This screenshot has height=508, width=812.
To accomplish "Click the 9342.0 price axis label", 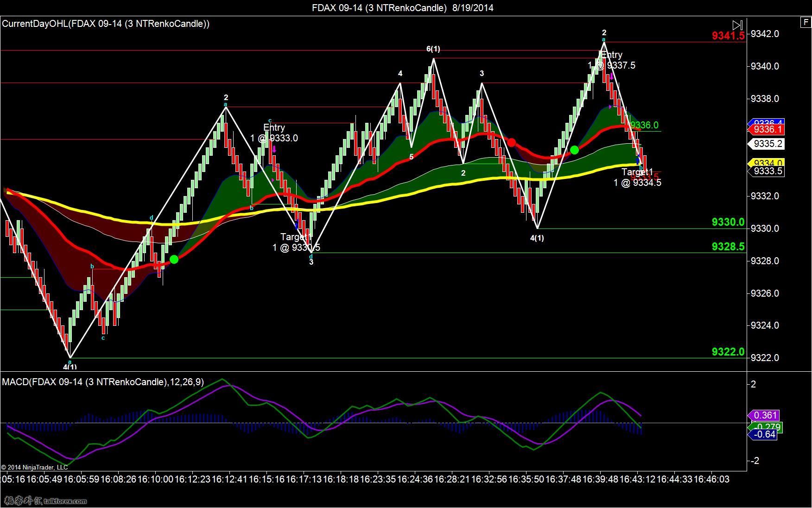I will [765, 34].
